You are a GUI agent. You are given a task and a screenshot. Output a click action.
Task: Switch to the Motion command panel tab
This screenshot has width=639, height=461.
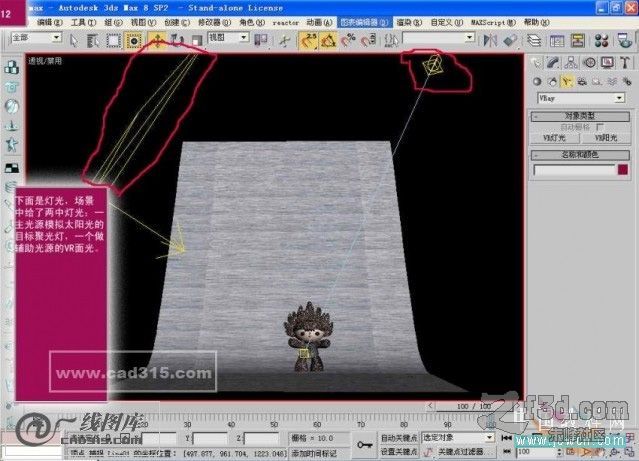589,62
